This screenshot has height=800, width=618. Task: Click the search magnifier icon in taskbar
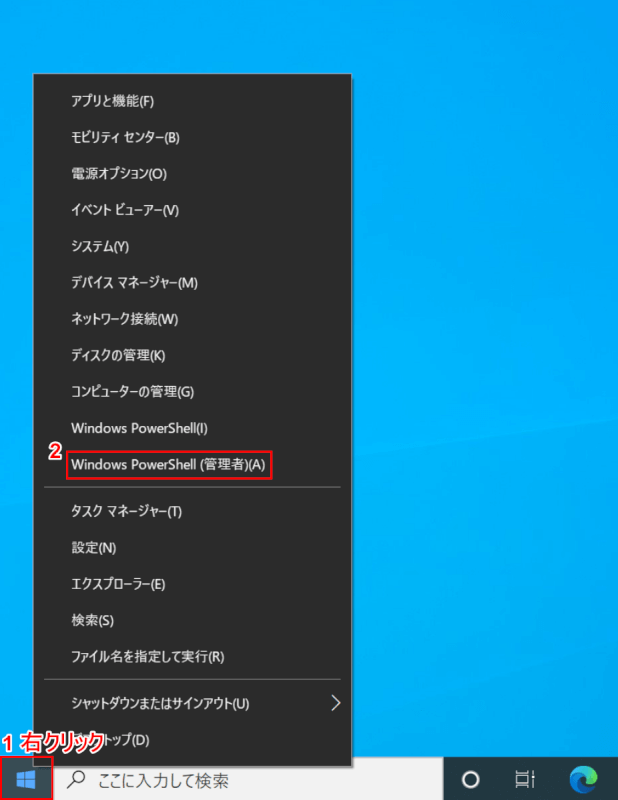point(77,779)
